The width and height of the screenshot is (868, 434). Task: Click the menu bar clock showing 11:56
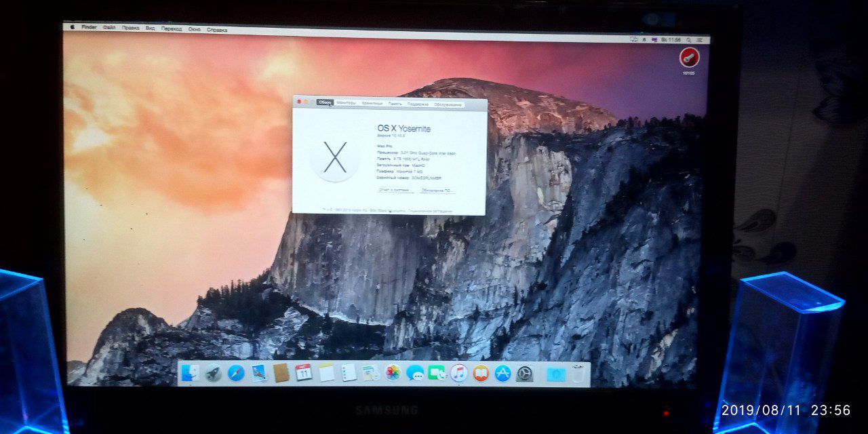(x=671, y=40)
